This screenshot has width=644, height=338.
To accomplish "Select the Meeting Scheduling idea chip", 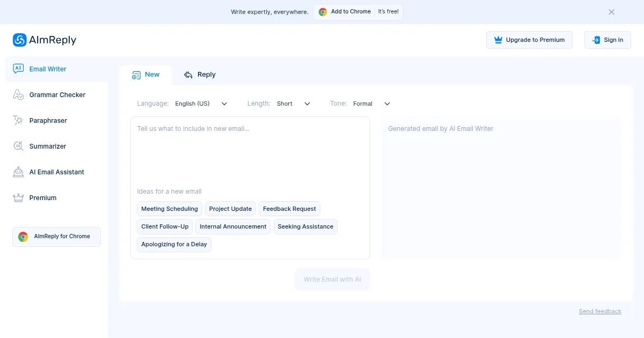I will (169, 209).
